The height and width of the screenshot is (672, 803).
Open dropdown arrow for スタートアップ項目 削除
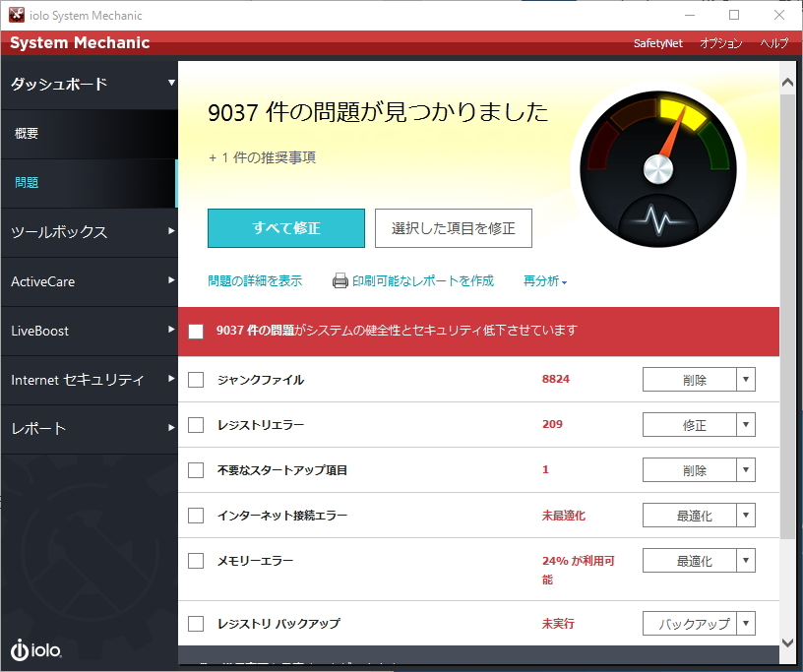point(746,469)
